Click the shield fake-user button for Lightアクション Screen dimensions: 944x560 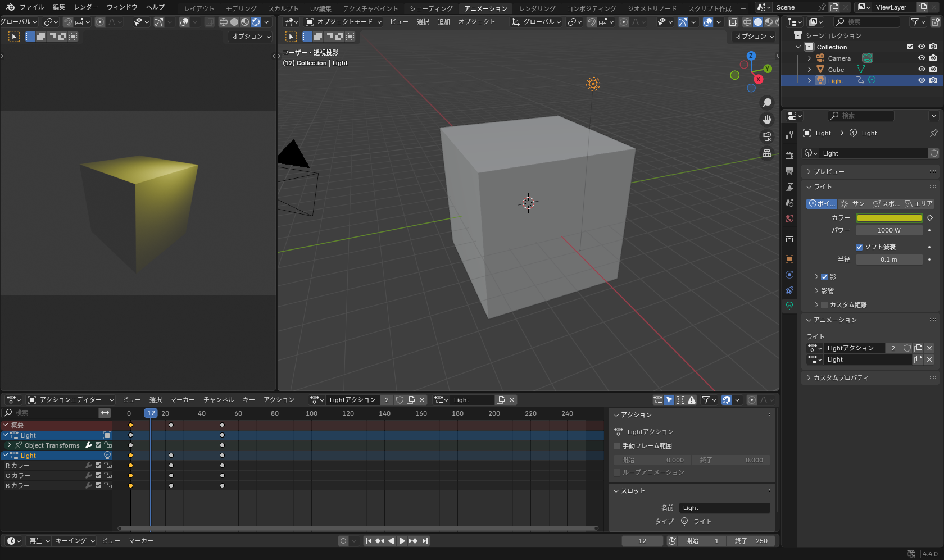tap(907, 348)
